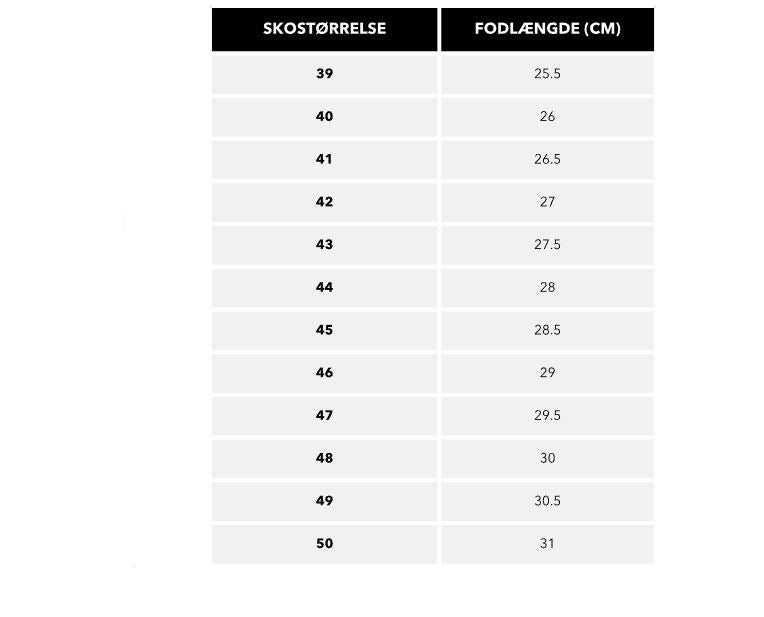The image size is (764, 617).
Task: Select shoe size 39 cell
Action: click(324, 74)
